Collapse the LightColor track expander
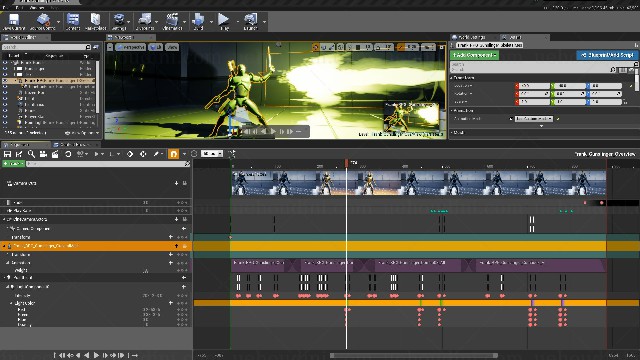640x360 pixels. (x=11, y=303)
